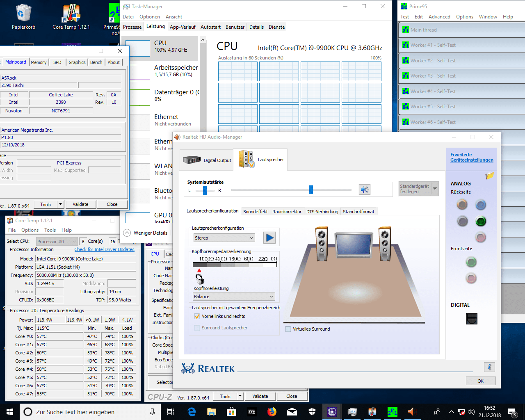525x420 pixels.
Task: Open the yellow folder connector settings icon
Action: coord(490,176)
